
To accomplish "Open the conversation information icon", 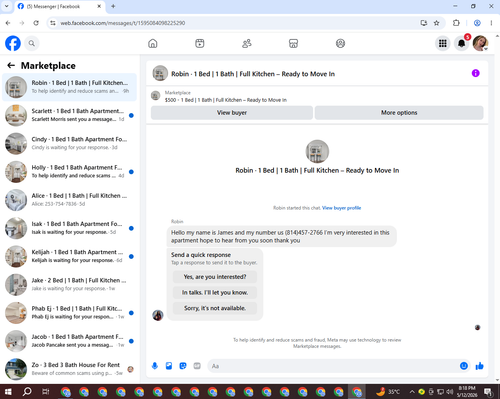I will click(x=476, y=73).
